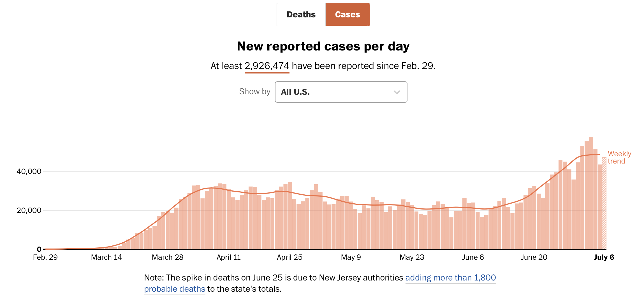The height and width of the screenshot is (299, 644).
Task: Open the 'adding more than 1,800' link
Action: pos(450,277)
